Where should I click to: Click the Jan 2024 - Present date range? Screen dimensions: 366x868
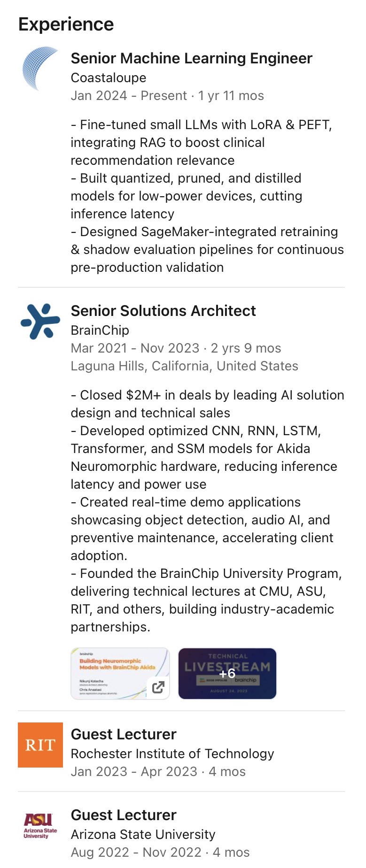(129, 96)
